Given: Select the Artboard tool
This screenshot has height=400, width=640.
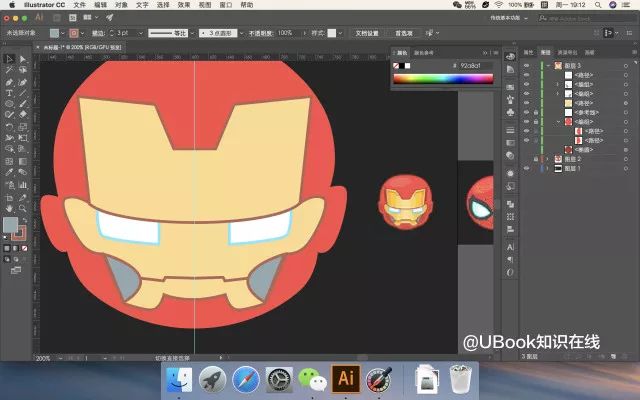Looking at the screenshot, I should [x=9, y=198].
